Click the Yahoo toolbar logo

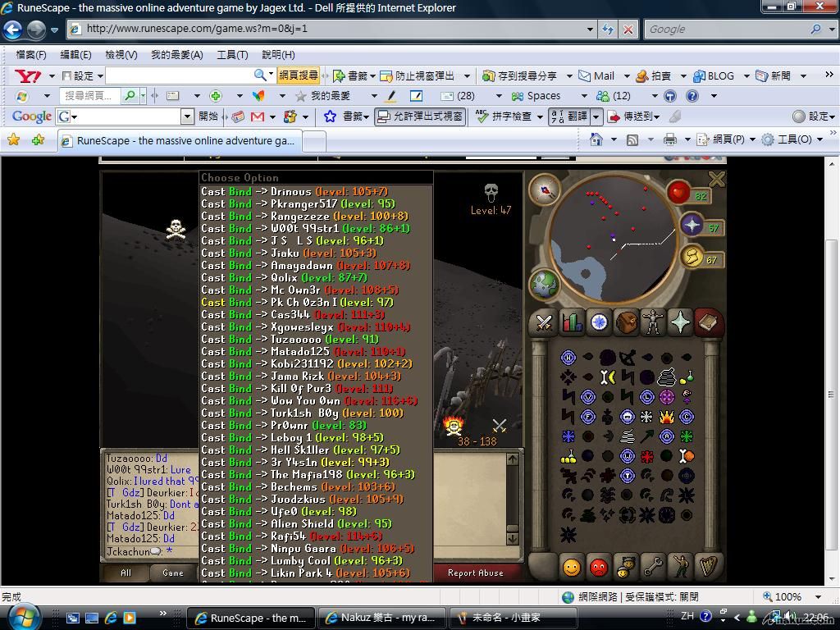point(28,75)
